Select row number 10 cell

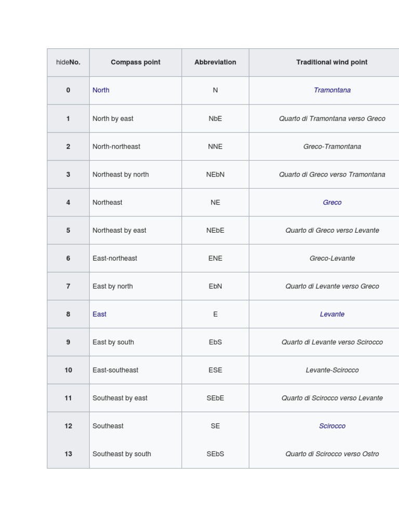pos(68,370)
